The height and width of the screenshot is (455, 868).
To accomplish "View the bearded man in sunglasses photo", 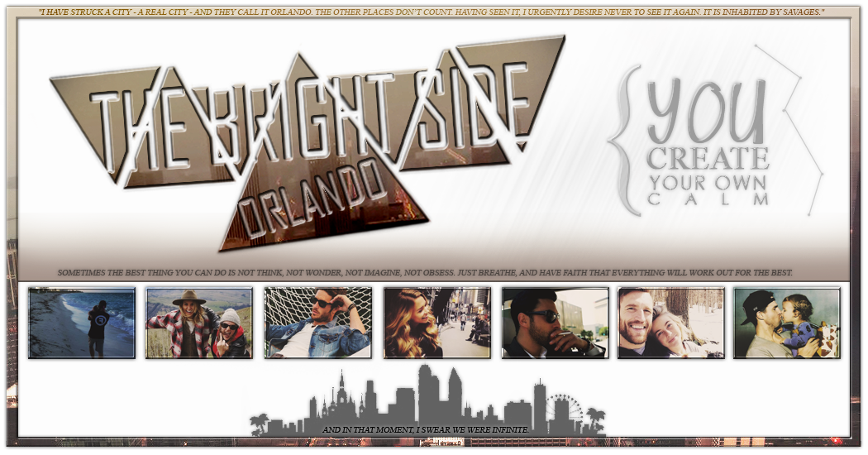I will pyautogui.click(x=556, y=323).
